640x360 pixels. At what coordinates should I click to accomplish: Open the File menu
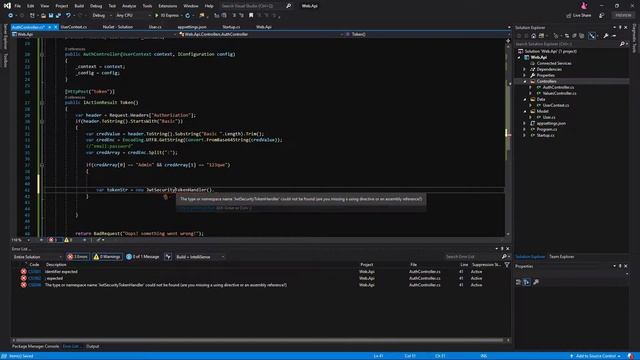18,6
